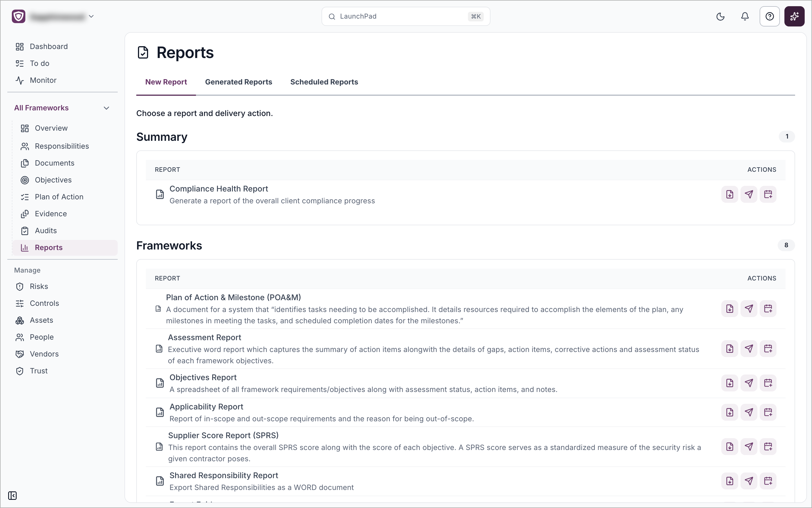This screenshot has height=508, width=812.
Task: Open the notifications bell
Action: (x=745, y=16)
